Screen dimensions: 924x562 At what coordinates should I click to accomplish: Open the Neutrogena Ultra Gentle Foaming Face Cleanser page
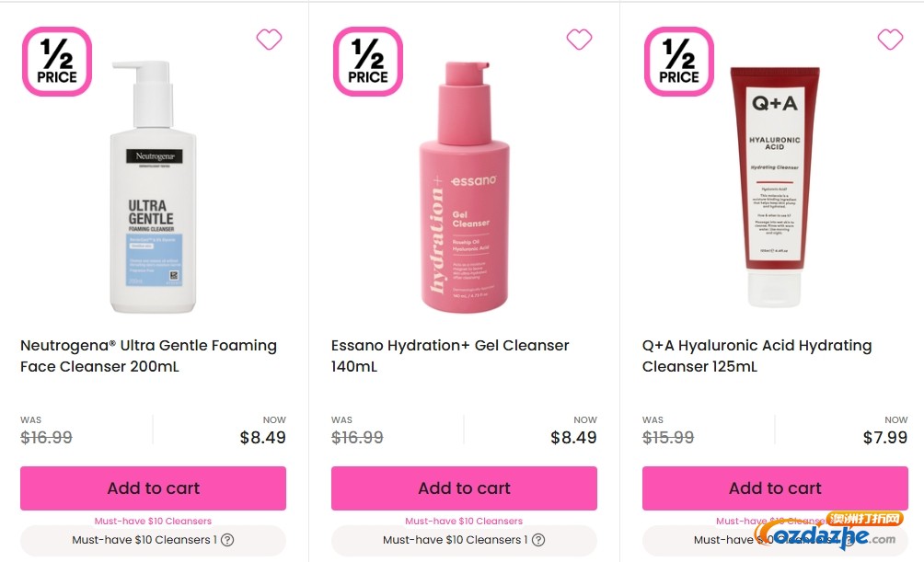148,356
